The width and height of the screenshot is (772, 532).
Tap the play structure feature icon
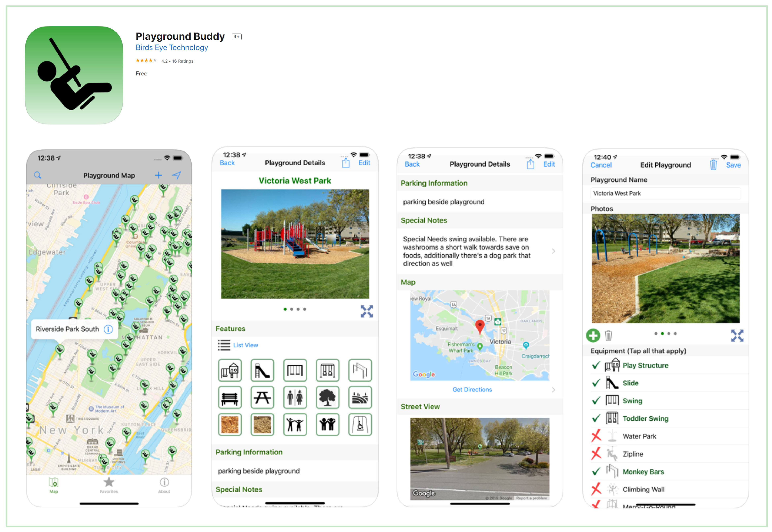coord(230,370)
